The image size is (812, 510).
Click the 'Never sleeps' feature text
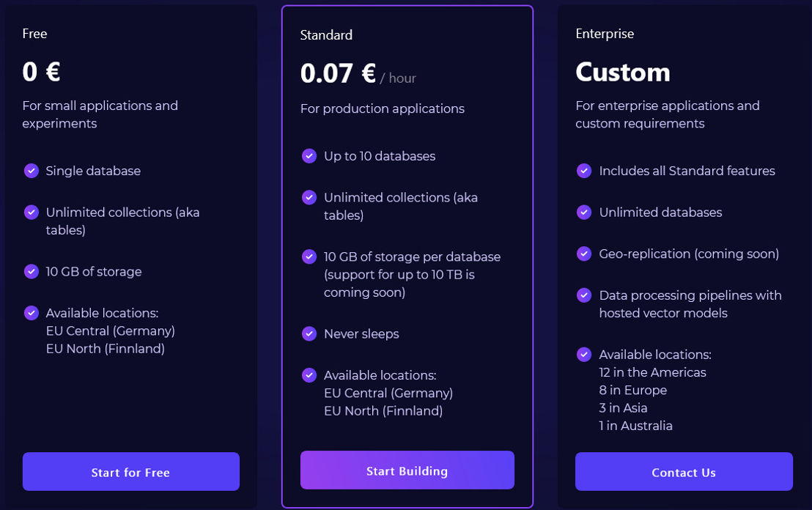[x=361, y=334]
